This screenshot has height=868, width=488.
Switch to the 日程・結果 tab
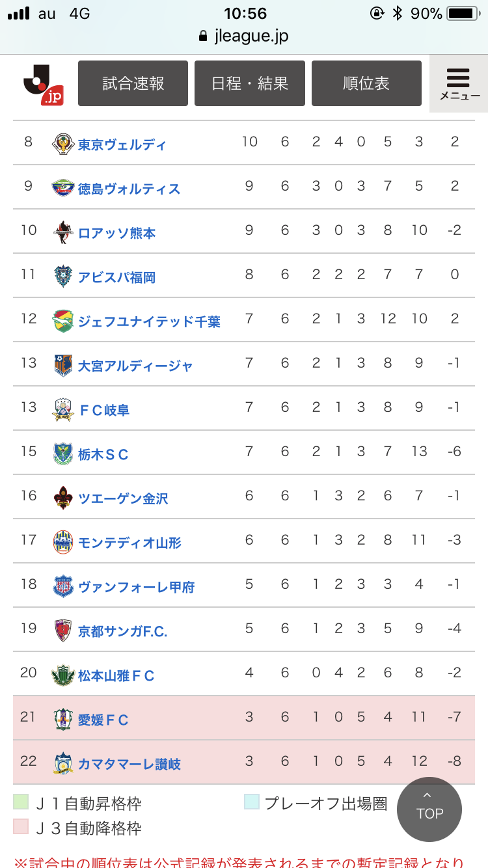[x=250, y=83]
